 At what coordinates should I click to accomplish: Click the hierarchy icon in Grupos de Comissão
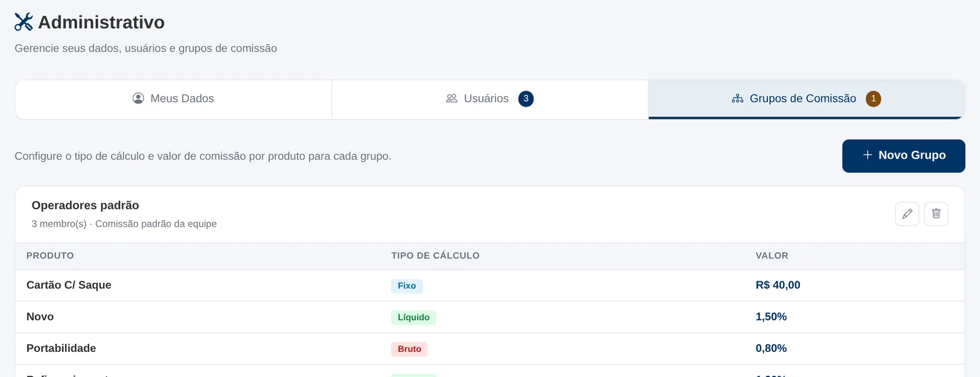pos(737,98)
